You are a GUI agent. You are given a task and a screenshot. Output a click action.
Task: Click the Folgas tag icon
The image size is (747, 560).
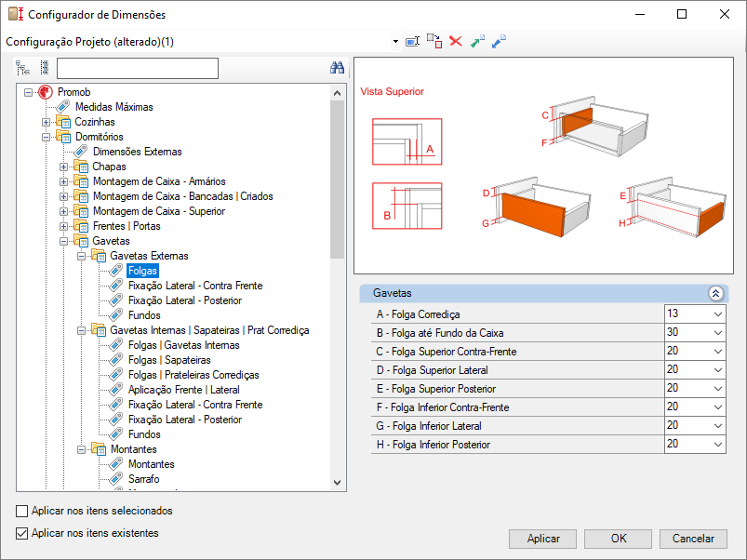[115, 271]
